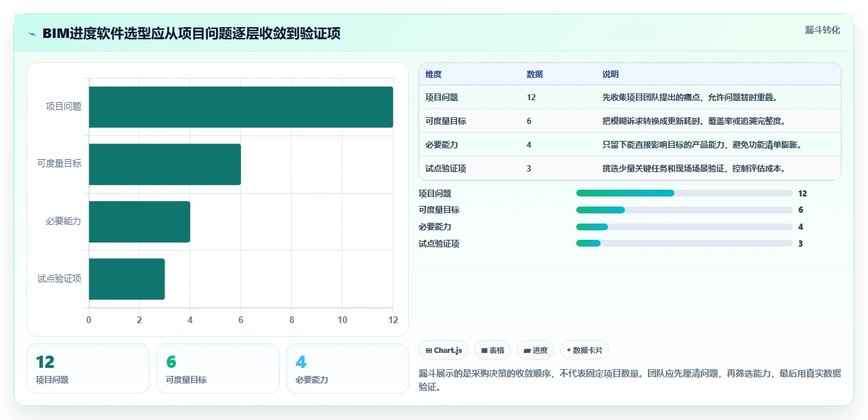
Task: Click the chart's 可度量目标 axis label
Action: pos(60,164)
